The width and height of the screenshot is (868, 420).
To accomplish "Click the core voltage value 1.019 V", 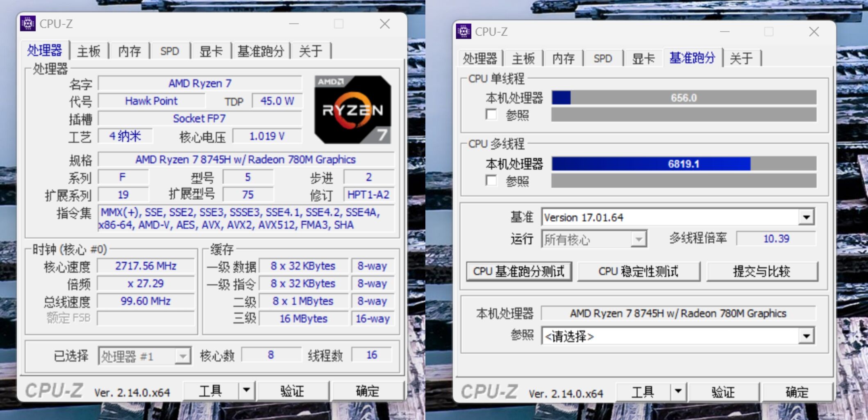I will click(267, 136).
